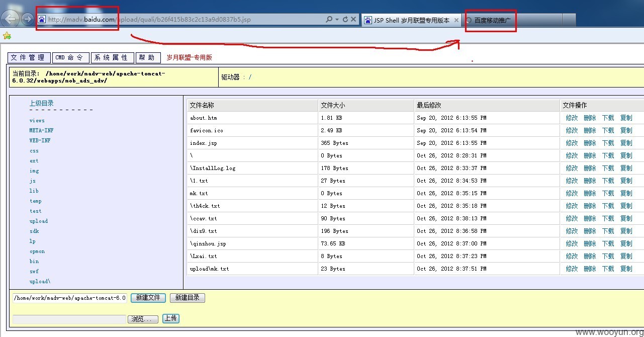Click the 浏览... browse button
The width and height of the screenshot is (644, 337).
click(143, 319)
